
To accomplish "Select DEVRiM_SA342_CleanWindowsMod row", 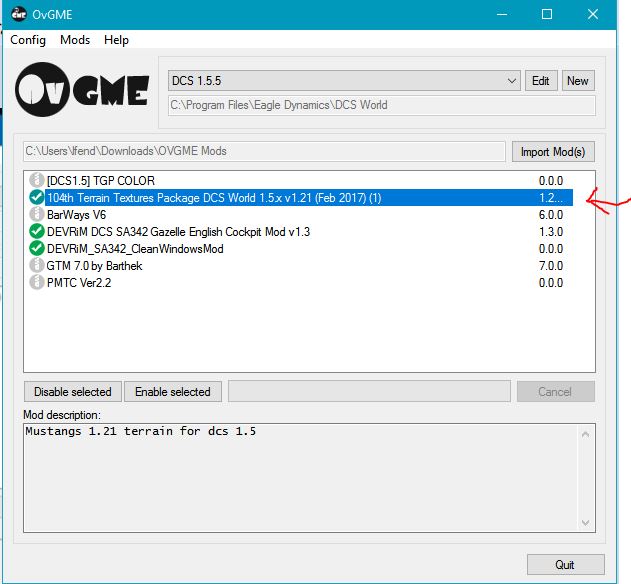I will [x=301, y=248].
